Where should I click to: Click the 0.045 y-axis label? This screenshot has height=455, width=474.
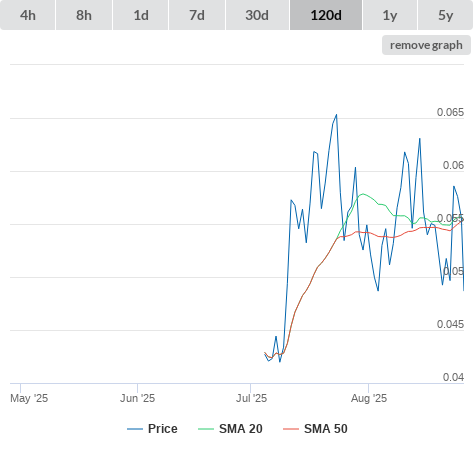[x=450, y=324]
